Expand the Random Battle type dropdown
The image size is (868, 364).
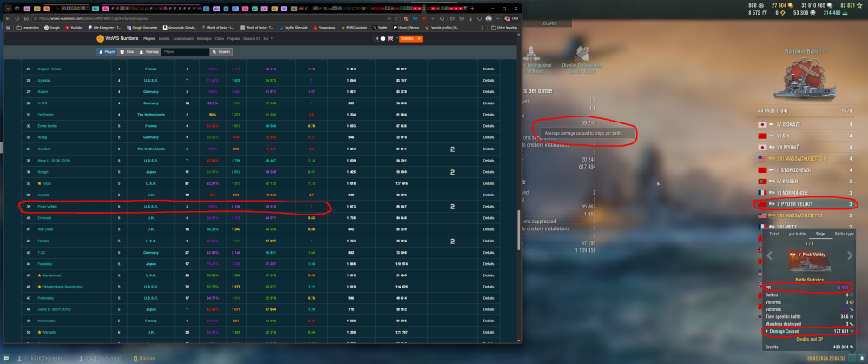806,51
